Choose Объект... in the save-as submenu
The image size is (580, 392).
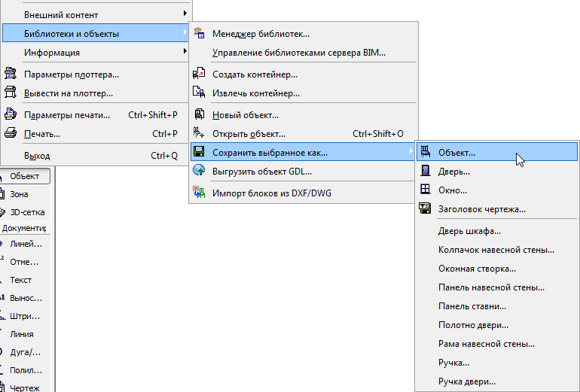tap(456, 152)
